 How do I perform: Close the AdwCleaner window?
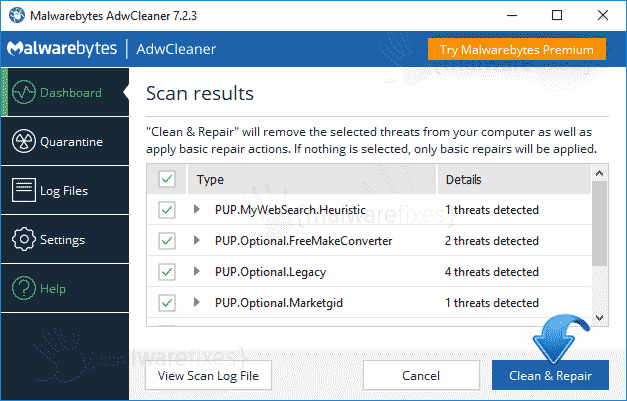tap(603, 16)
